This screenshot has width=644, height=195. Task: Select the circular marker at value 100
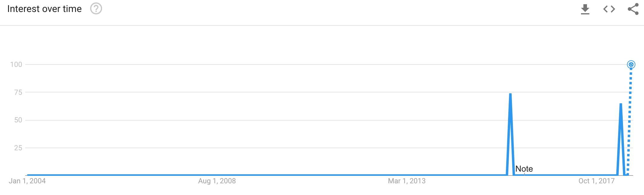click(631, 64)
